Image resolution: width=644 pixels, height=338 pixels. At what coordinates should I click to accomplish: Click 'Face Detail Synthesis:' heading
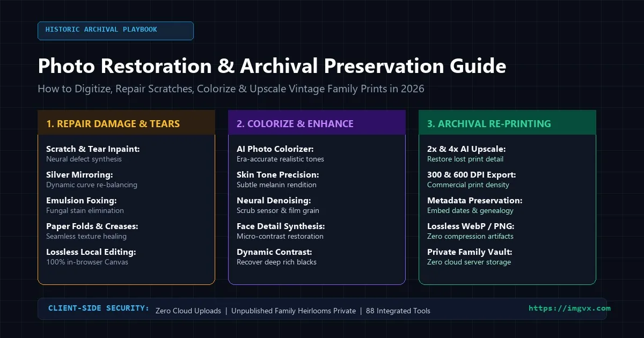[x=281, y=226]
